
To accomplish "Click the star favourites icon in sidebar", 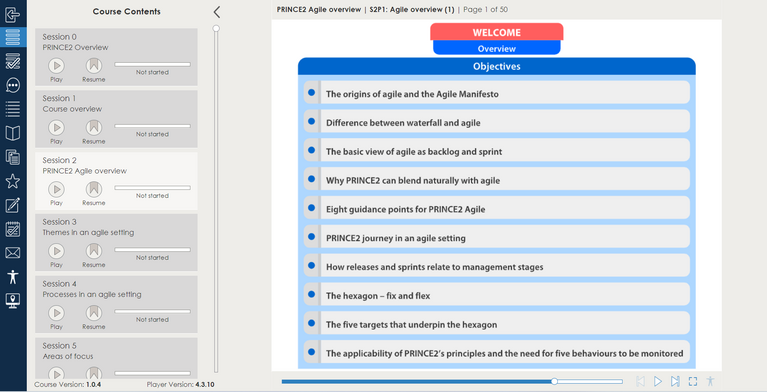I will tap(13, 181).
